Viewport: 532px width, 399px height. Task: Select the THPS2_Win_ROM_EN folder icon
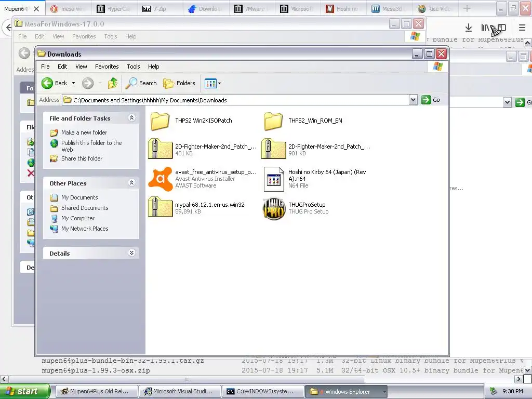273,121
